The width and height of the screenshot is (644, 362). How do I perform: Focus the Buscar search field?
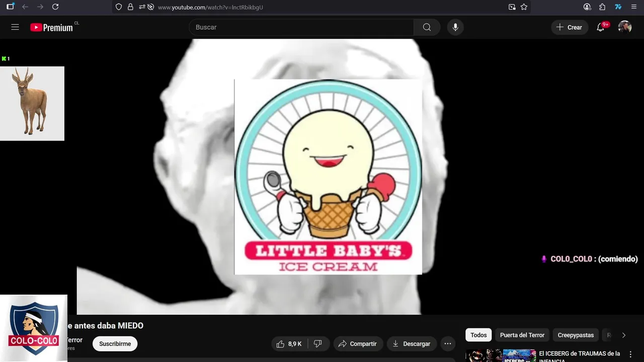[x=302, y=27]
